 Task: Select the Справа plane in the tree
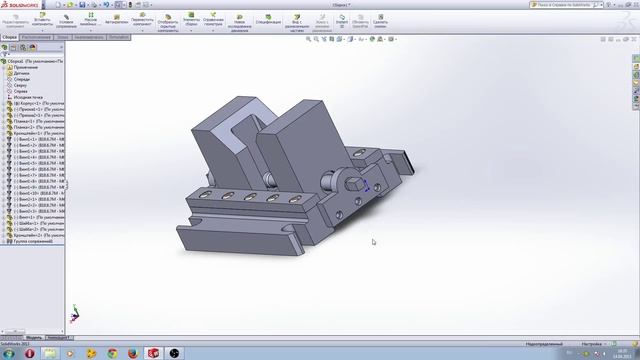(20, 91)
